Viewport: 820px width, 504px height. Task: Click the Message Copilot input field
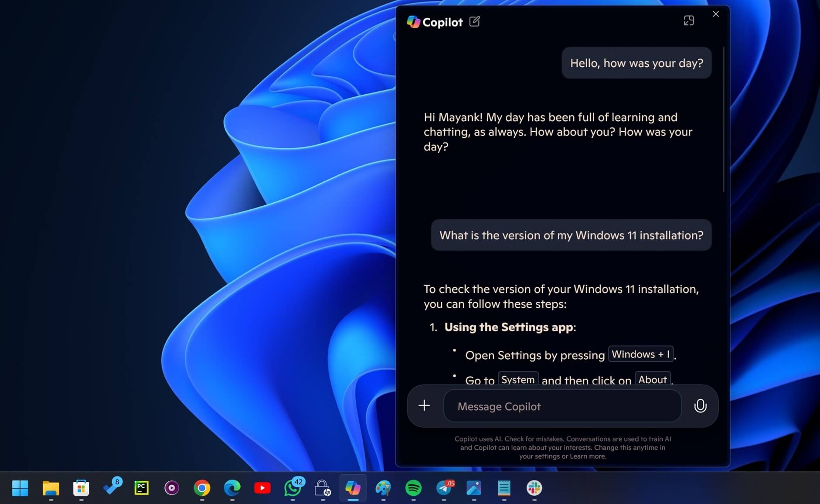(x=562, y=406)
